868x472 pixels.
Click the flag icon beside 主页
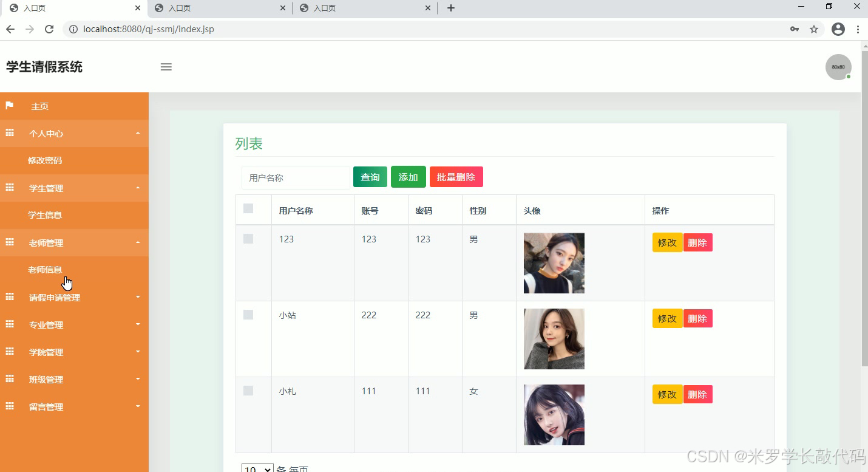click(x=9, y=106)
